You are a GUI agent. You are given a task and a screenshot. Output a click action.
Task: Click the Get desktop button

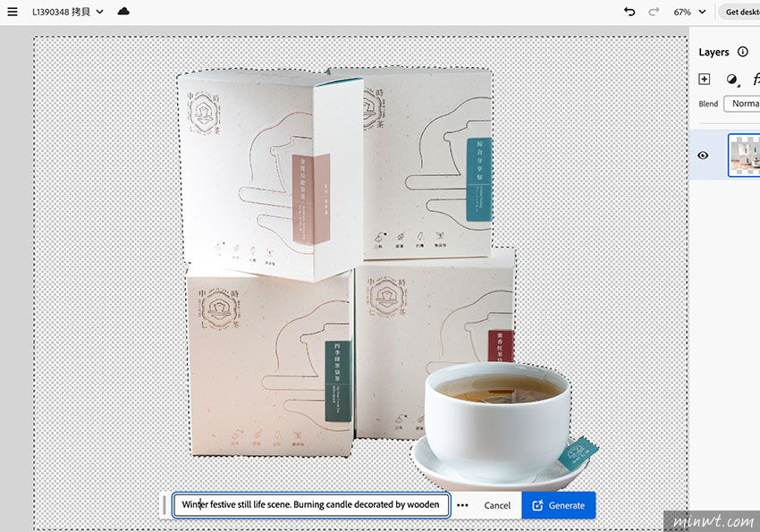click(740, 12)
